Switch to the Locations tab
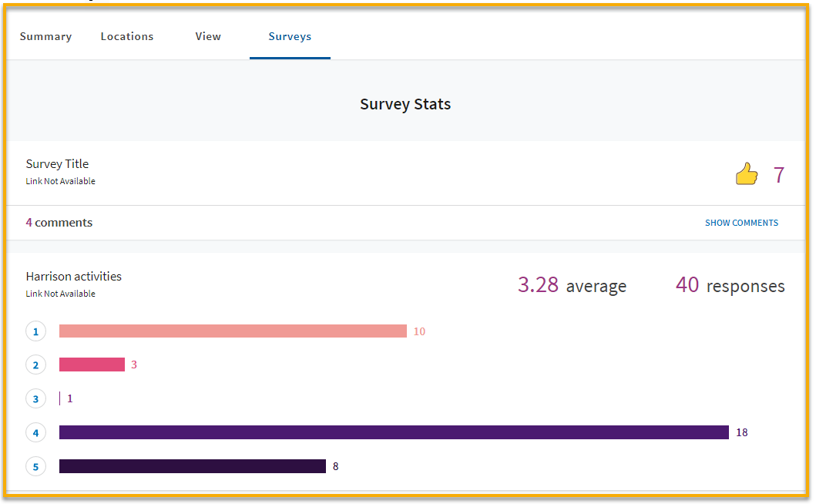816x504 pixels. tap(127, 36)
